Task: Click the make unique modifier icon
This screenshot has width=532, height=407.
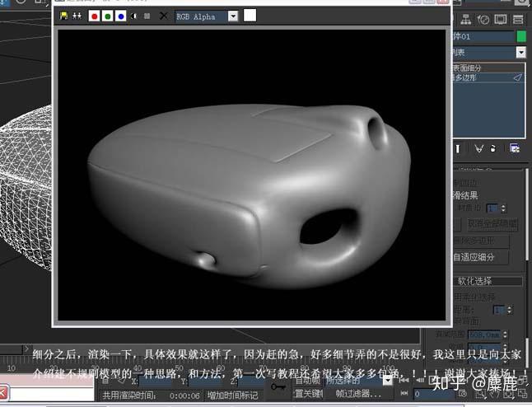Action: click(x=479, y=148)
